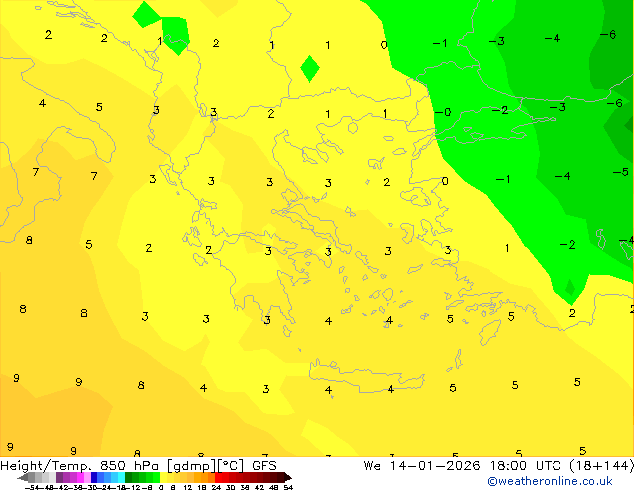Click the map temperature value "-5"

point(621,172)
